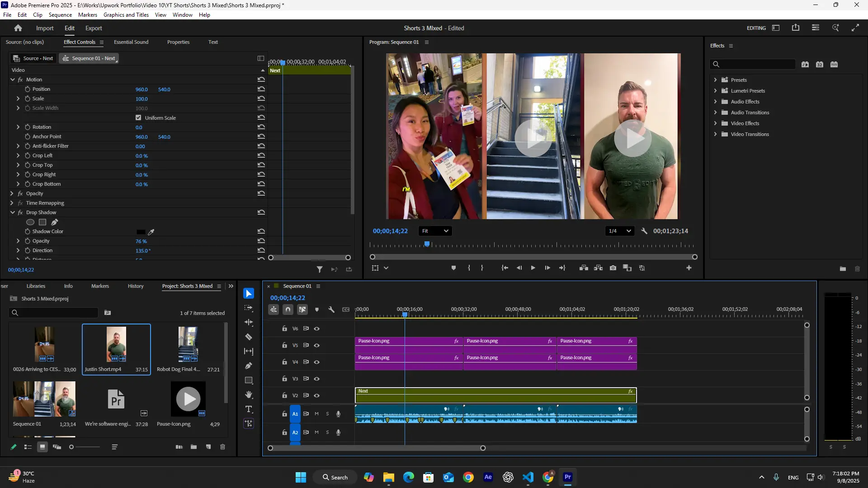Select the Type tool
The image size is (868, 488).
[x=249, y=409]
